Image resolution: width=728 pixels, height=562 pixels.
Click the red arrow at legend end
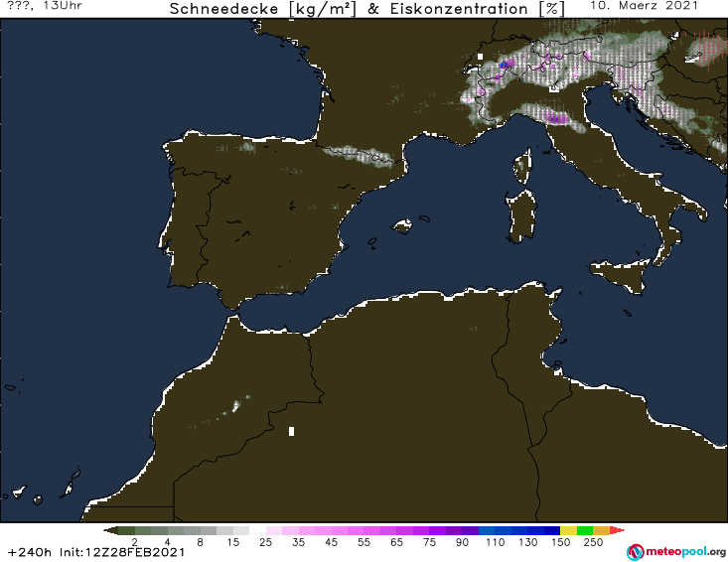click(617, 530)
